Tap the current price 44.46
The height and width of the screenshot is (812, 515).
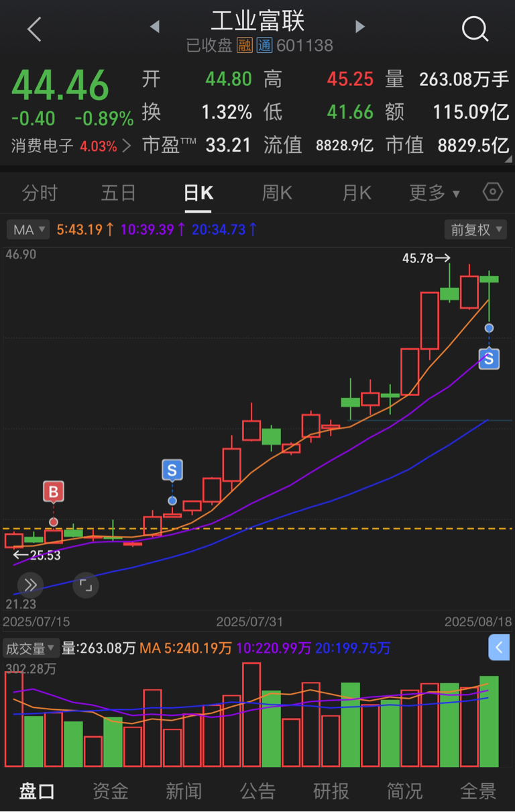pyautogui.click(x=60, y=85)
